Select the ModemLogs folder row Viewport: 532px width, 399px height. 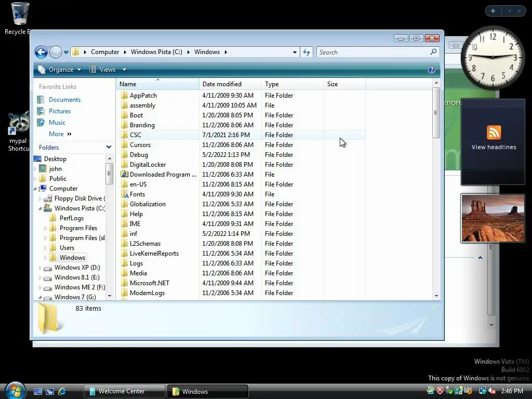pos(242,293)
